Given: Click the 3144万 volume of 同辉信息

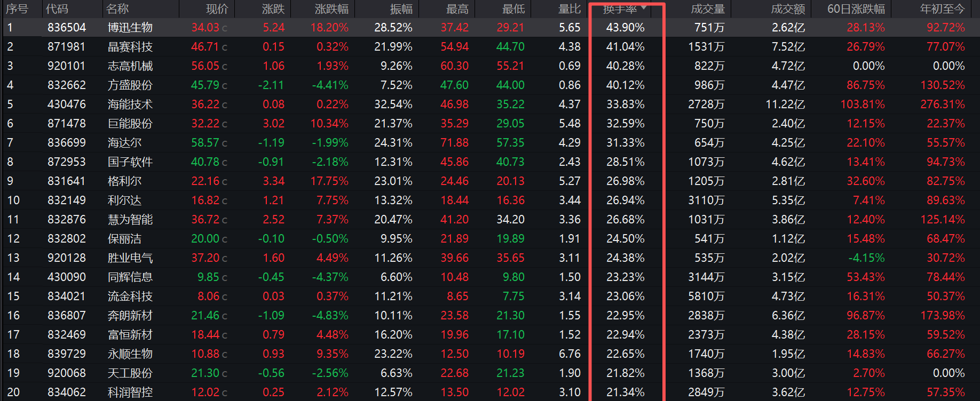Looking at the screenshot, I should pos(706,277).
